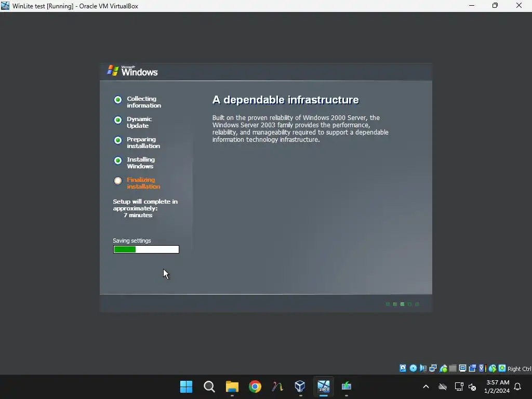Click the 'Built on the proven reliability' paragraph
The width and height of the screenshot is (532, 399).
300,129
